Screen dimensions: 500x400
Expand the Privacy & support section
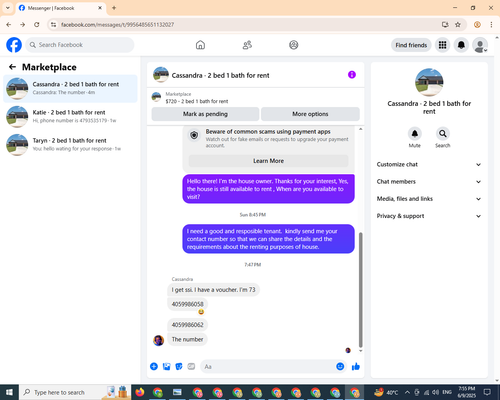429,216
